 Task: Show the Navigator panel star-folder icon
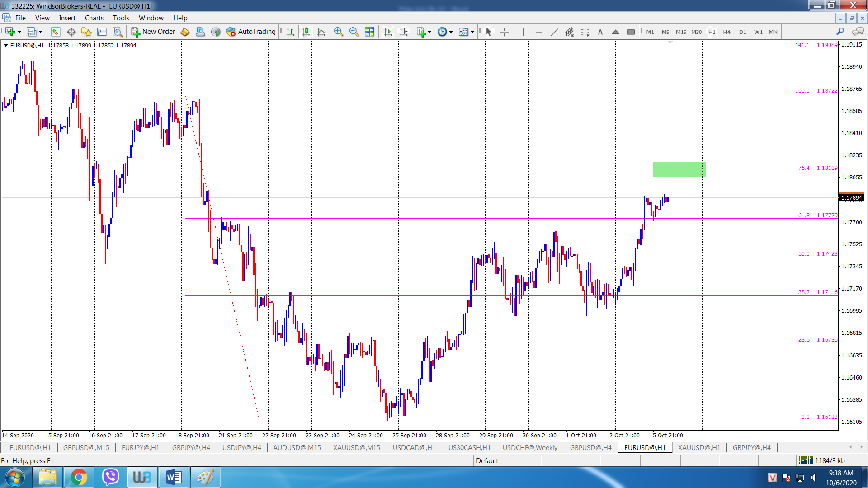tap(86, 32)
